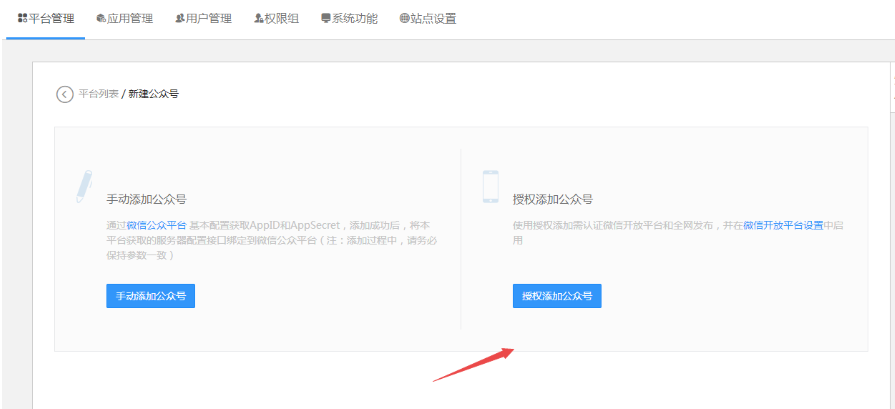Image resolution: width=895 pixels, height=409 pixels.
Task: Go to the 用户管理 tab
Action: point(203,19)
